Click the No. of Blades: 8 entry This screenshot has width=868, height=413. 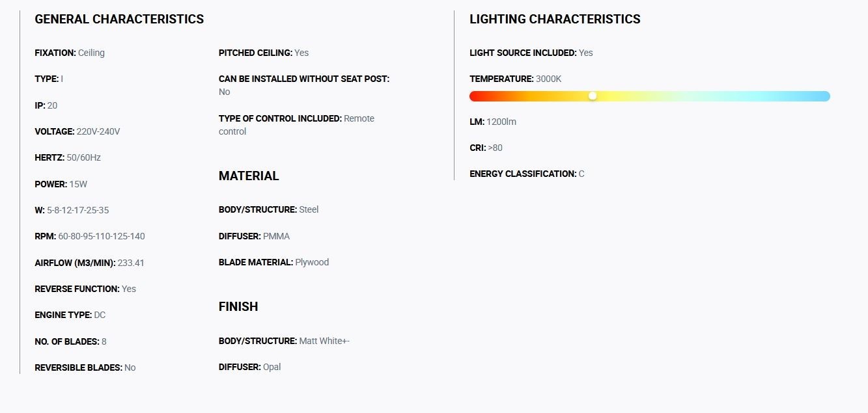[x=70, y=341]
